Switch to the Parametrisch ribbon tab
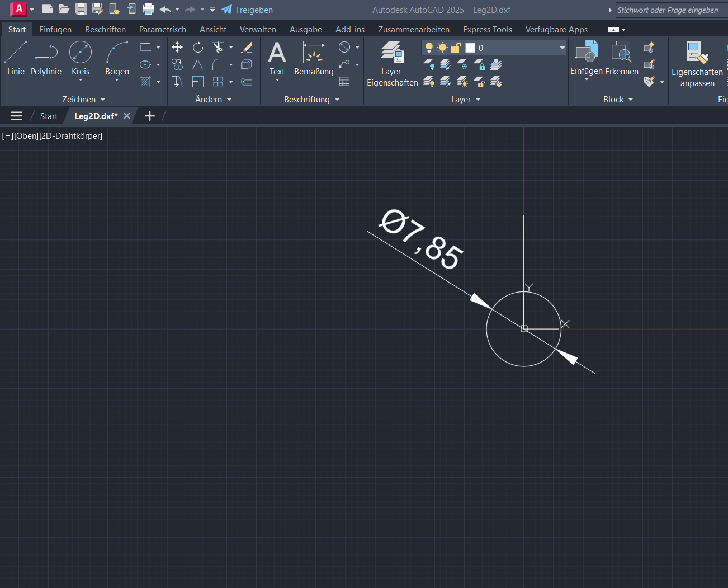728x588 pixels. (163, 30)
